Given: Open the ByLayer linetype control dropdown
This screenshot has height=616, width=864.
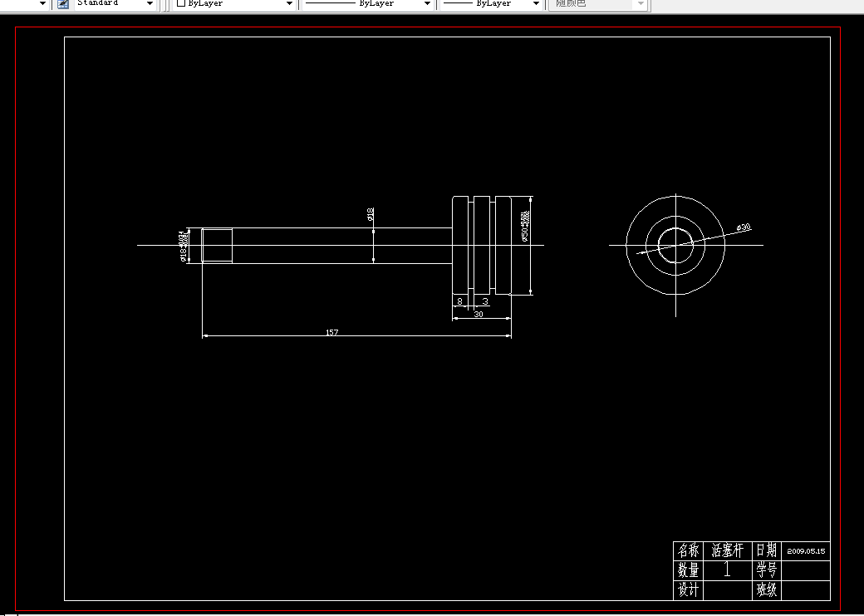Looking at the screenshot, I should coord(368,3).
